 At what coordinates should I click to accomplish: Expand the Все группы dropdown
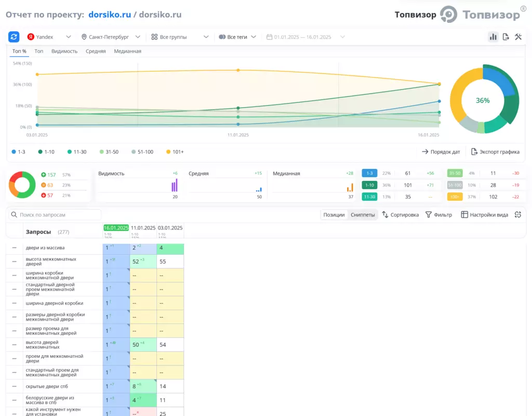(180, 37)
